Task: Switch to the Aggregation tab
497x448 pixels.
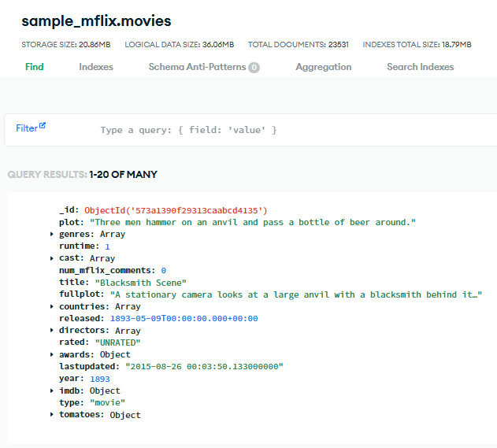Action: point(324,67)
